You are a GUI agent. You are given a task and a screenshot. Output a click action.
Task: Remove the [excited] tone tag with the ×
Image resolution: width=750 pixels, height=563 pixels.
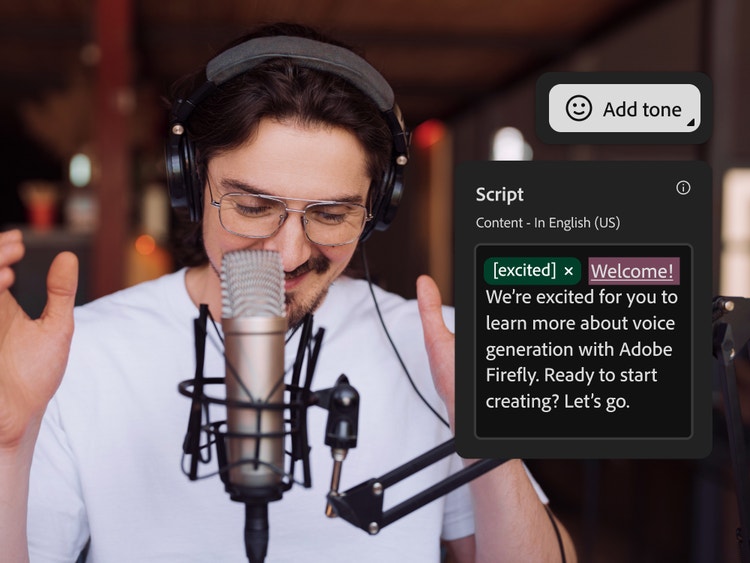[569, 271]
